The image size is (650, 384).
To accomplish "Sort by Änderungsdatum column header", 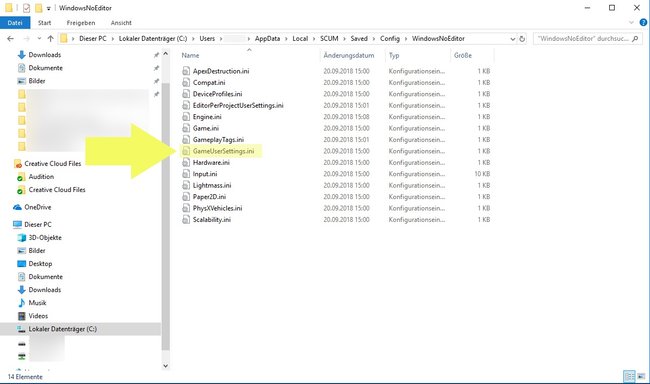I will (349, 55).
